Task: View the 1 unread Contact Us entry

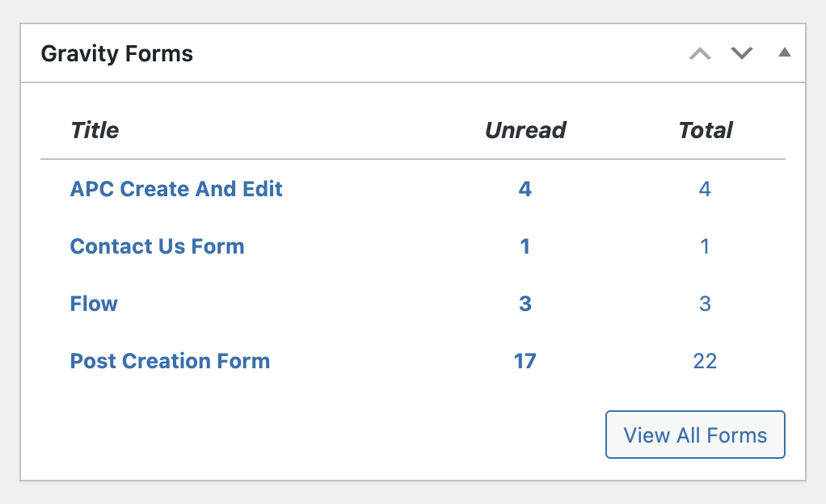Action: (x=525, y=246)
